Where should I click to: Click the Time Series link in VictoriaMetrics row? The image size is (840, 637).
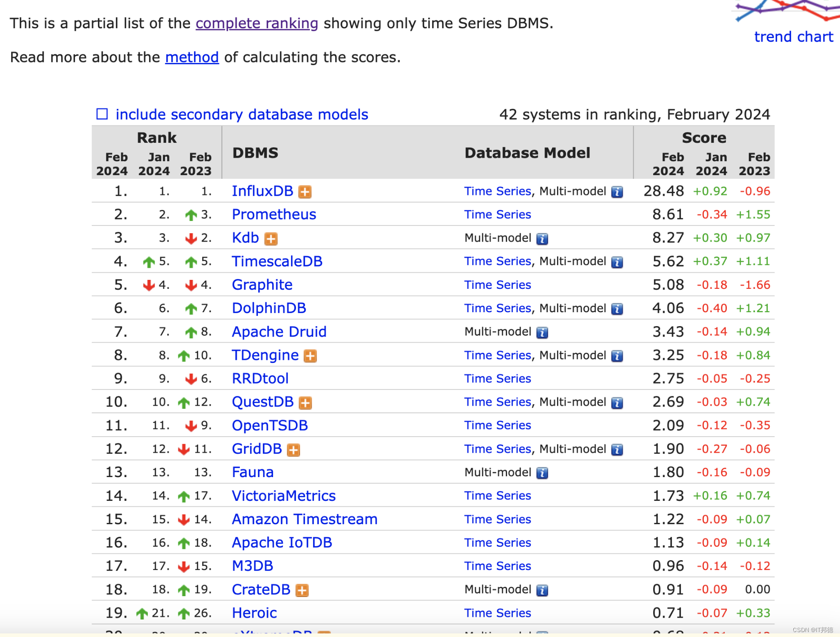(x=498, y=495)
